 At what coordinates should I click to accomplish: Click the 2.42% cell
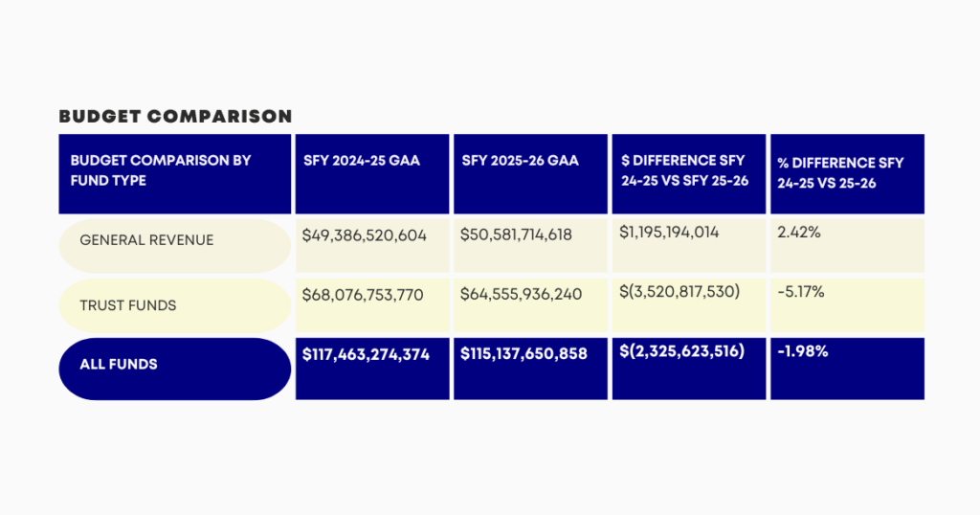coord(848,245)
